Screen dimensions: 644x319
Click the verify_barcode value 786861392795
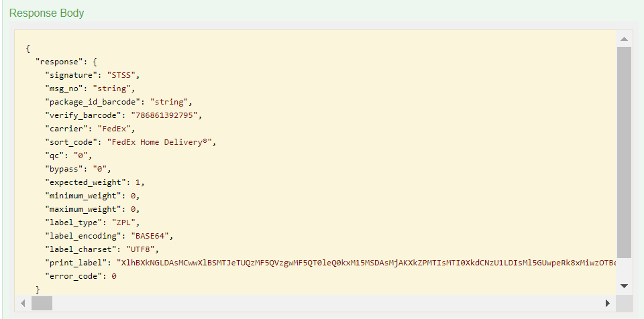point(164,115)
